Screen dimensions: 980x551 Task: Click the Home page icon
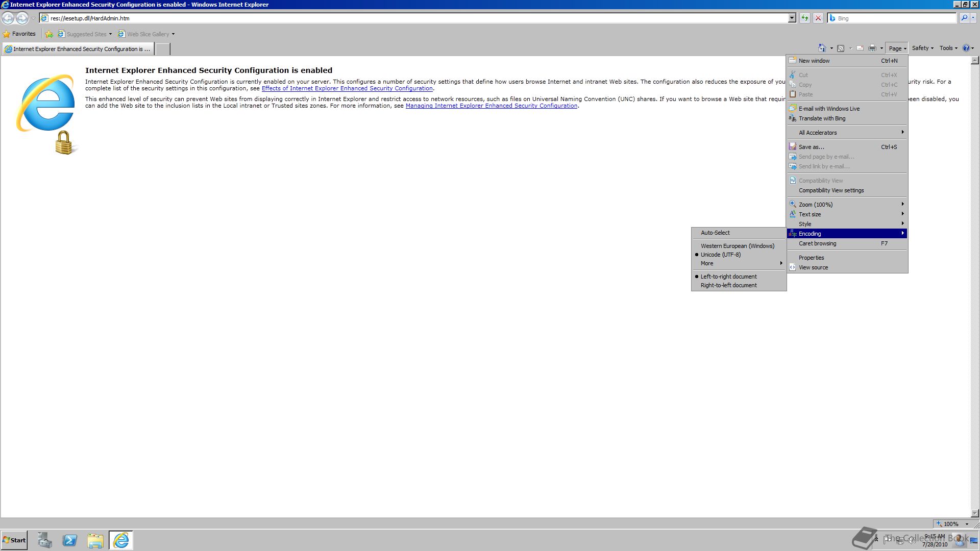click(x=822, y=48)
